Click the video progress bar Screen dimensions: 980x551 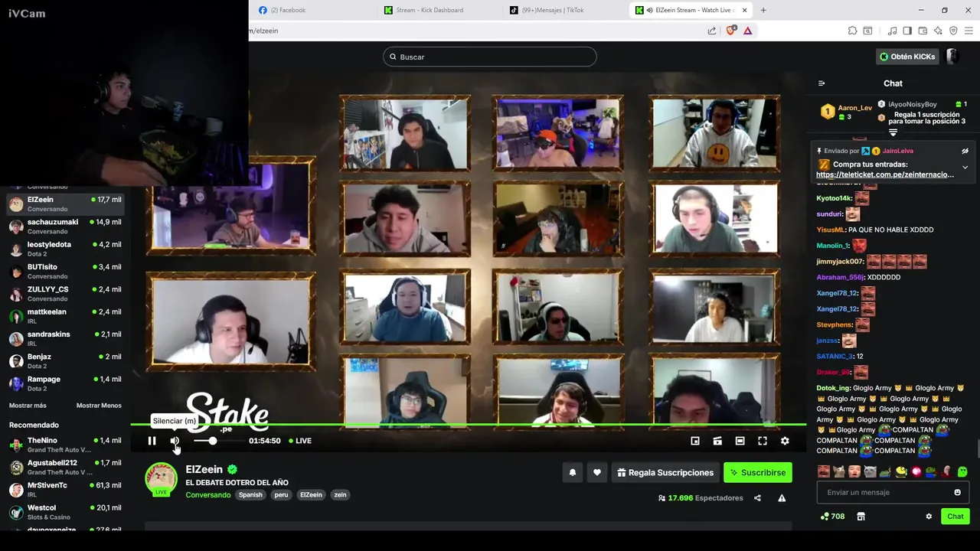click(469, 424)
